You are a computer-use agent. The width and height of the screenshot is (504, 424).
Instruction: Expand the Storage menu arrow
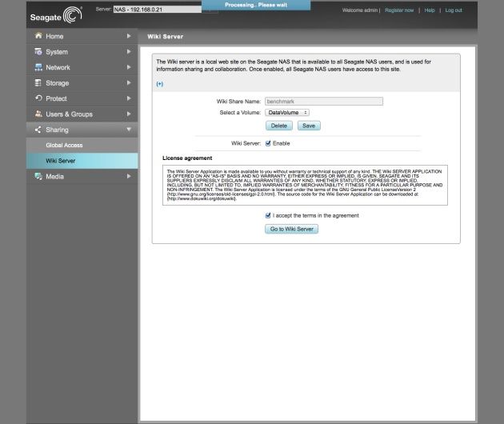(x=129, y=82)
